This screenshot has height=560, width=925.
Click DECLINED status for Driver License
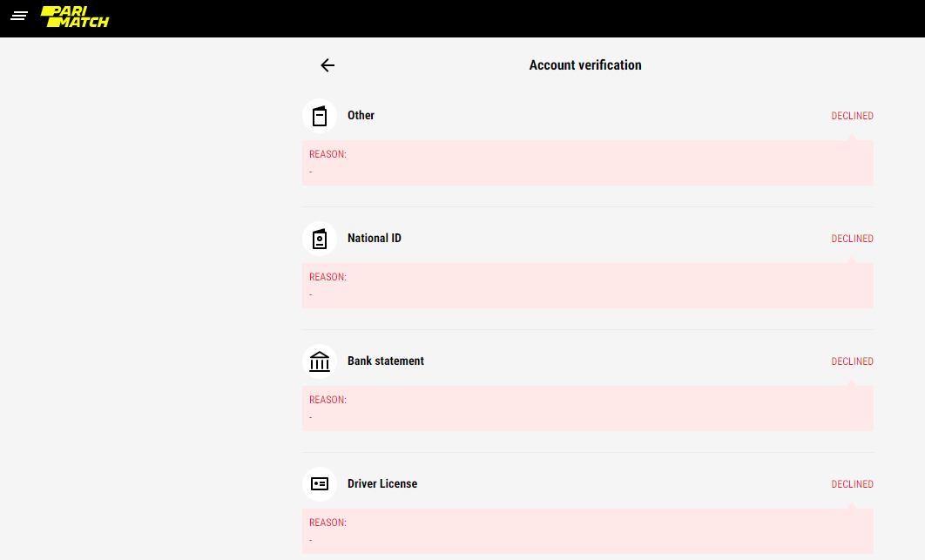click(852, 484)
